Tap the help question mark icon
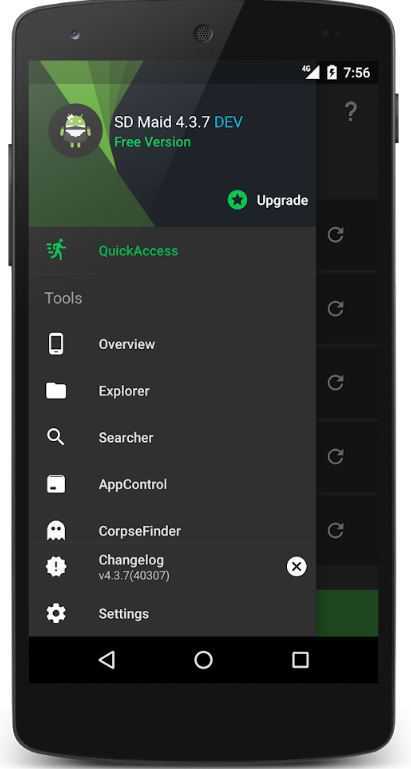Image resolution: width=411 pixels, height=769 pixels. pyautogui.click(x=350, y=111)
